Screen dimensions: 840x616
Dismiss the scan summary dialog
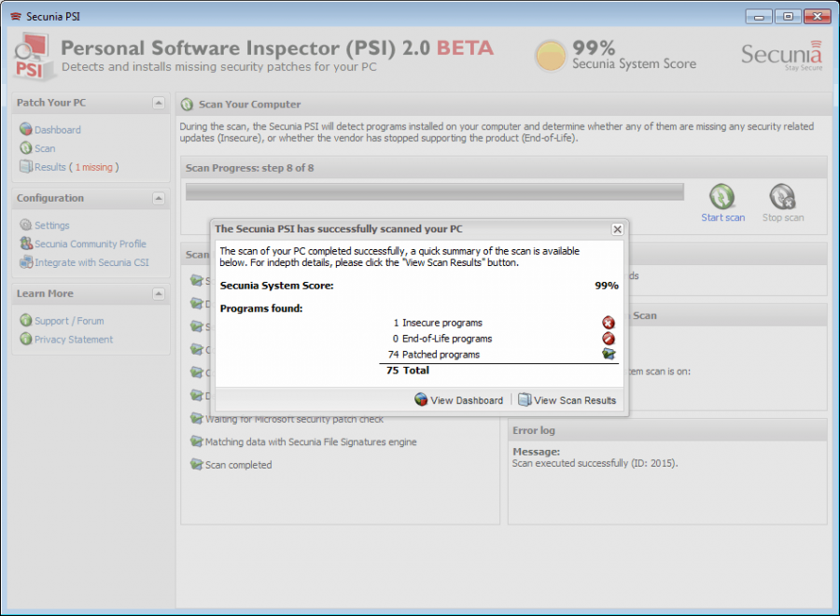[x=617, y=229]
